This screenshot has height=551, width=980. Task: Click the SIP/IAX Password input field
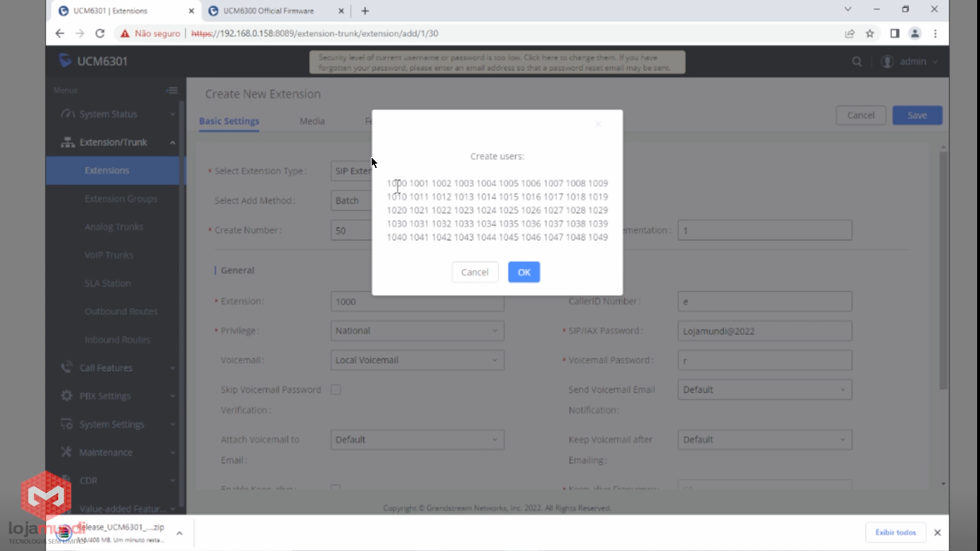pyautogui.click(x=764, y=331)
